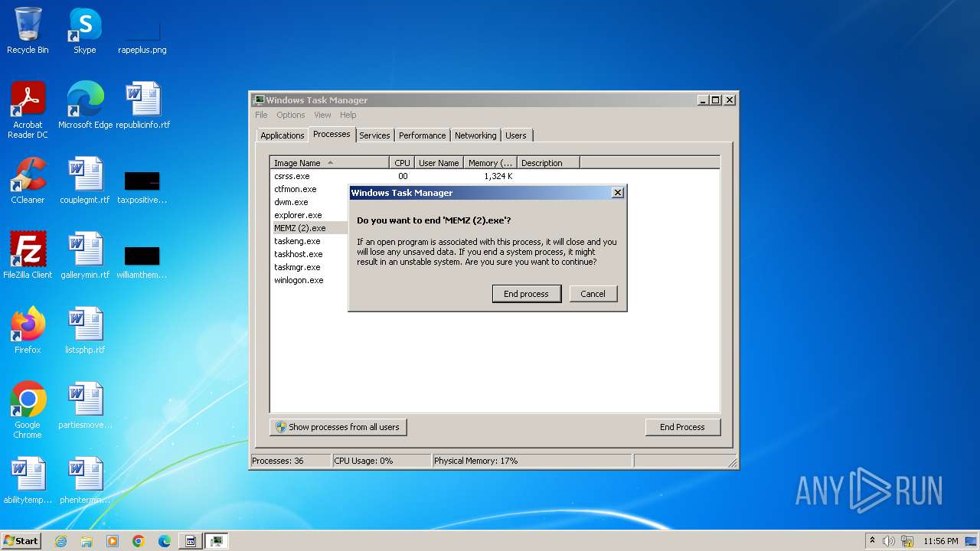The width and height of the screenshot is (980, 551).
Task: Open Acrobat Reader DC desktop shortcut
Action: [x=28, y=110]
